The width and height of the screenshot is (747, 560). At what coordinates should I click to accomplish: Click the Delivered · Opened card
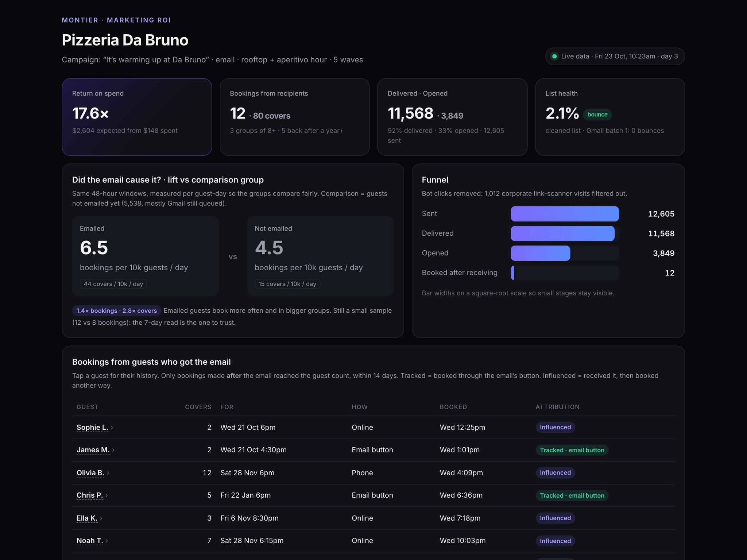pyautogui.click(x=452, y=117)
